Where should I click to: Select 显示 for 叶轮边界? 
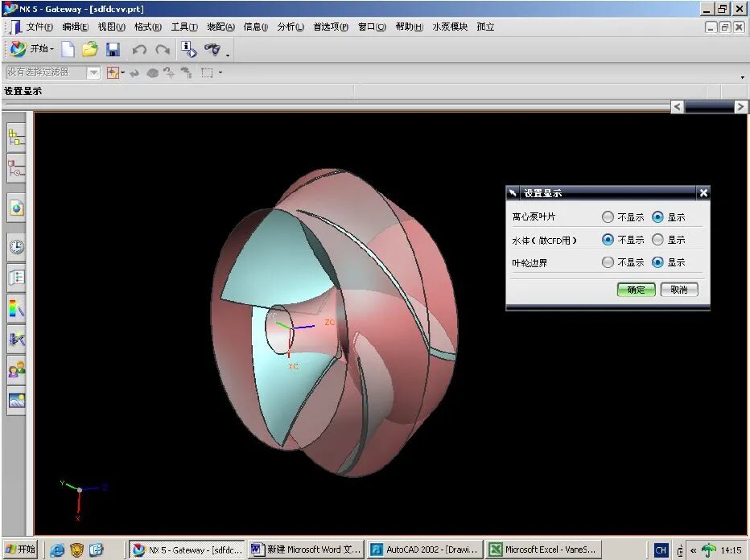pyautogui.click(x=657, y=262)
